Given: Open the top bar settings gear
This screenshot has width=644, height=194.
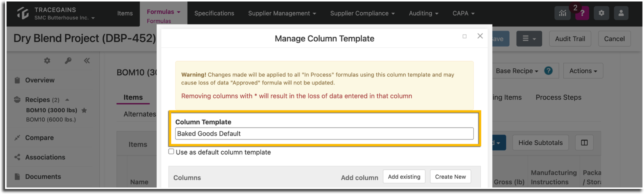Looking at the screenshot, I should [x=601, y=13].
